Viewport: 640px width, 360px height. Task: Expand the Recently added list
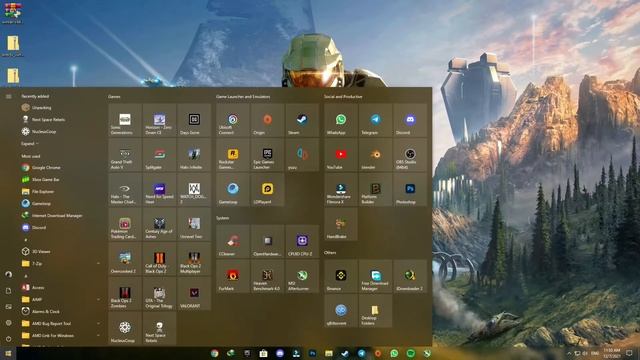tap(29, 144)
